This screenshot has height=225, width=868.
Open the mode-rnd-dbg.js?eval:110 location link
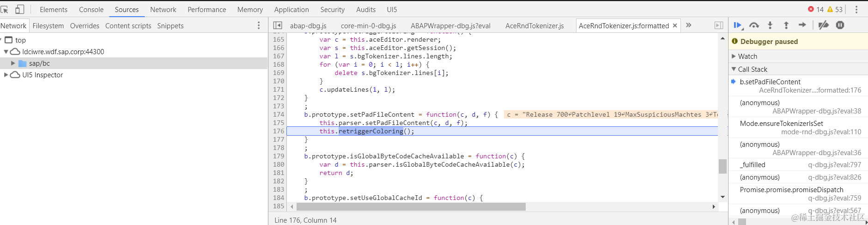tap(821, 132)
